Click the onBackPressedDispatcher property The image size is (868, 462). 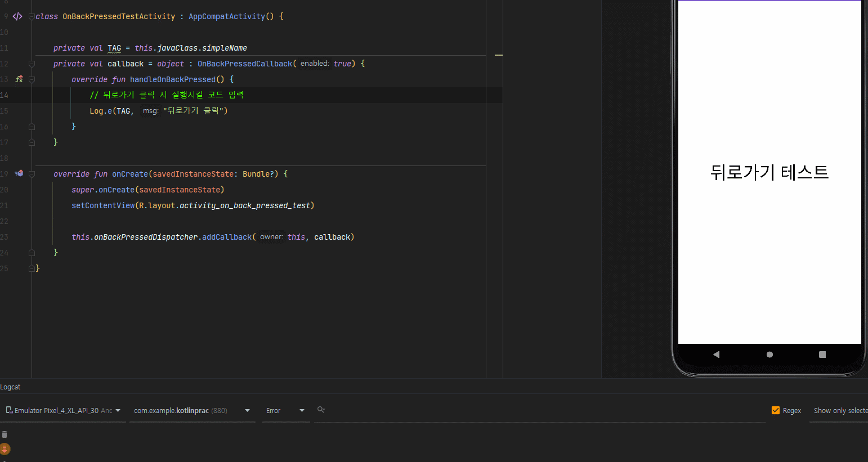point(146,237)
